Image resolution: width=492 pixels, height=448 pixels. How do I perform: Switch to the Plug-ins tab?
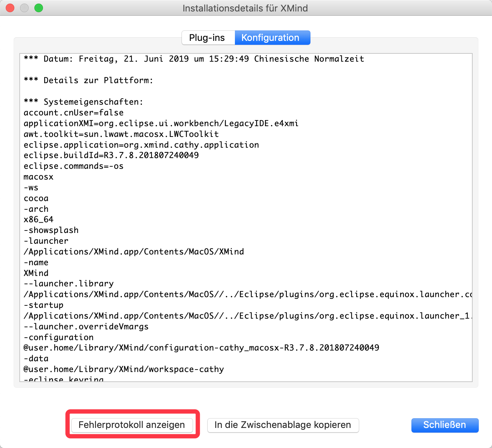tap(208, 38)
